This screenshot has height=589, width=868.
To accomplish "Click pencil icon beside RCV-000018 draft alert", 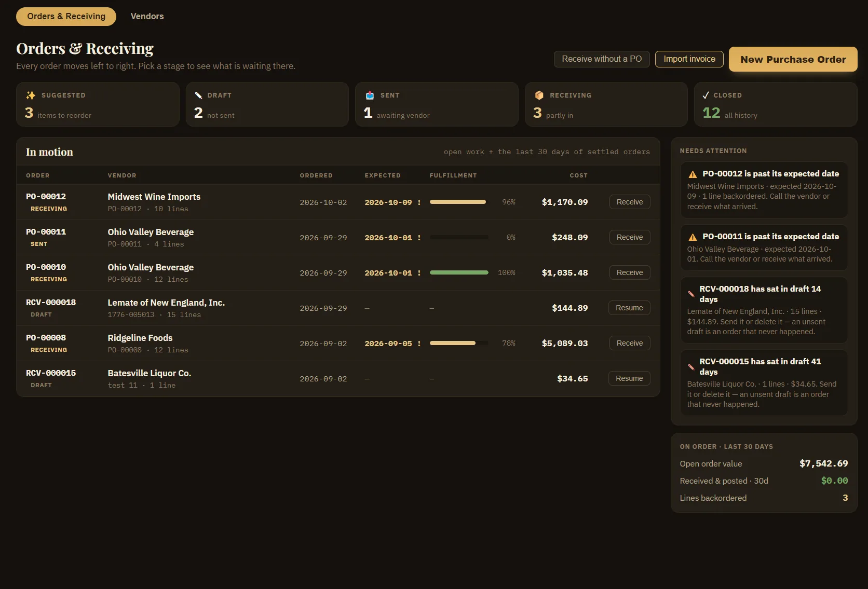I will pos(691,294).
